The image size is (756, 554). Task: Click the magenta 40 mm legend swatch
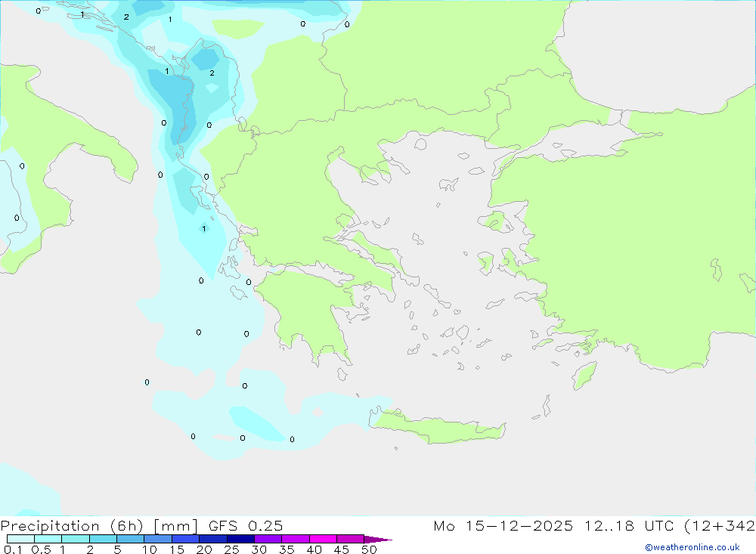click(323, 539)
